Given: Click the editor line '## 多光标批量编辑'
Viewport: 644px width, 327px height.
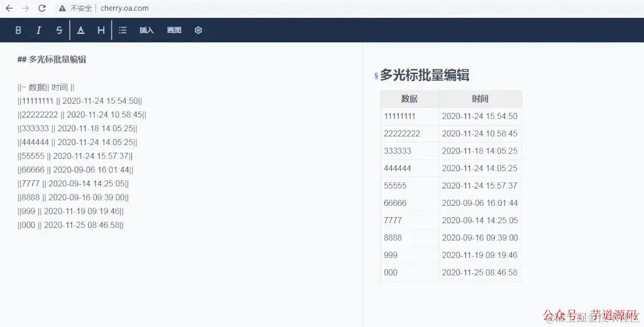Looking at the screenshot, I should [52, 60].
